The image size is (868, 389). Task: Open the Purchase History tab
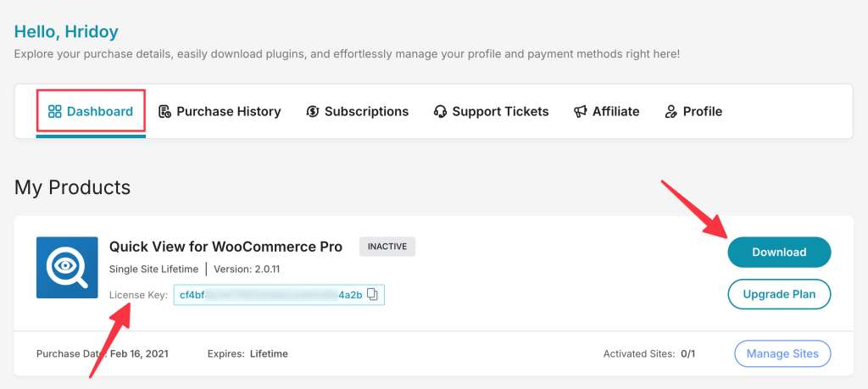tap(228, 112)
